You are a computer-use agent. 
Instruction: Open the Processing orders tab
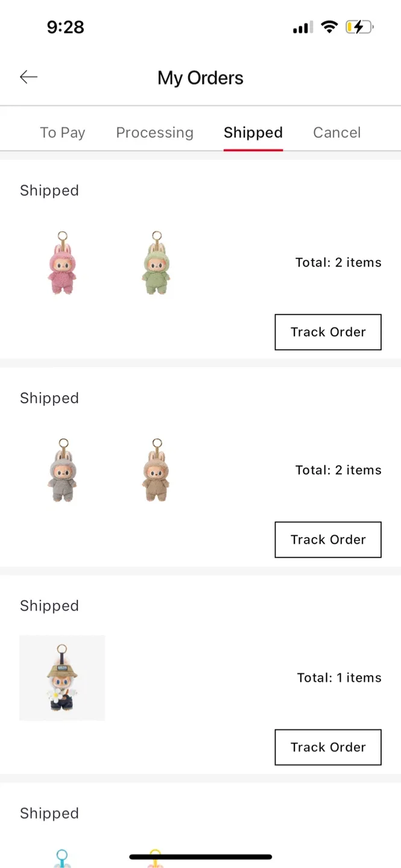pos(154,133)
